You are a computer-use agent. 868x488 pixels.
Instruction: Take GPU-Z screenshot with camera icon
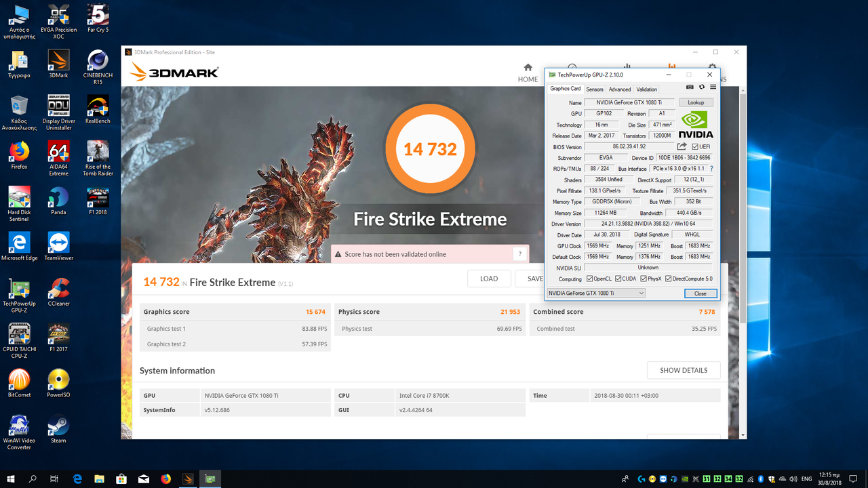690,87
